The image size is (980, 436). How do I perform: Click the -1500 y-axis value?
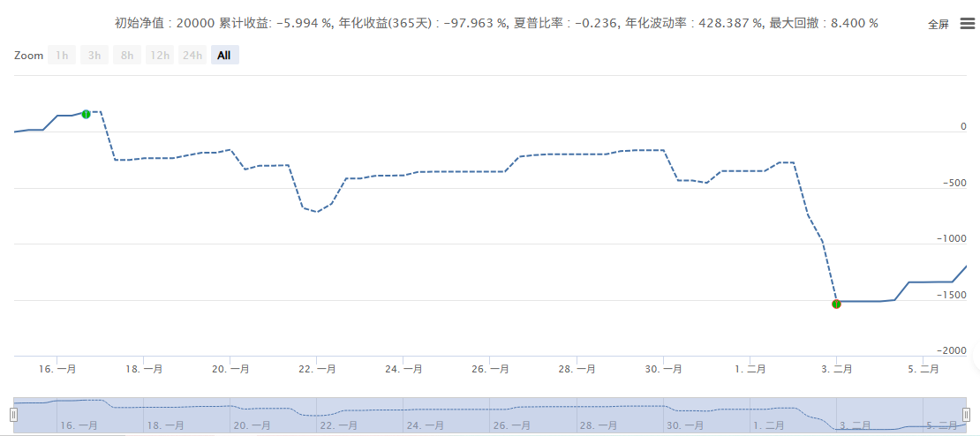(x=954, y=295)
